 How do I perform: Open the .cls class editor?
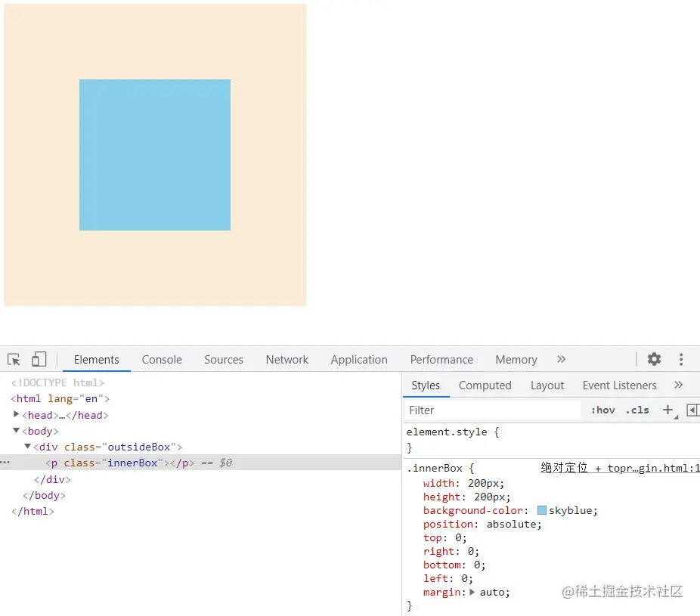pos(637,410)
